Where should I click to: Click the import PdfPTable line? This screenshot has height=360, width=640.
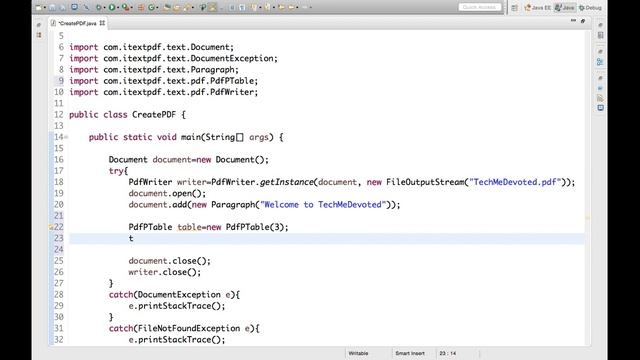tap(164, 81)
